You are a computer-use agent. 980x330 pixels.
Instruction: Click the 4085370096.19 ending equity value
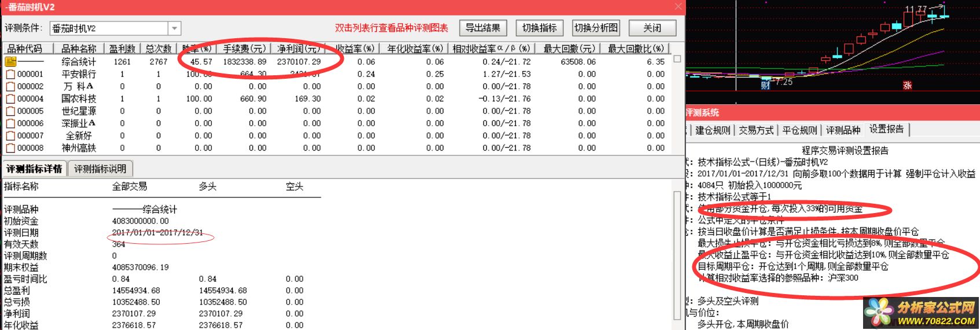pyautogui.click(x=141, y=267)
